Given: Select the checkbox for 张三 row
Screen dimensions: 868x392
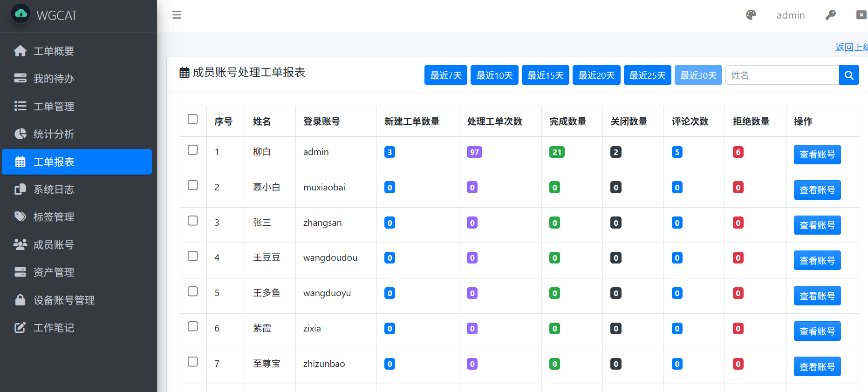Looking at the screenshot, I should pos(193,221).
